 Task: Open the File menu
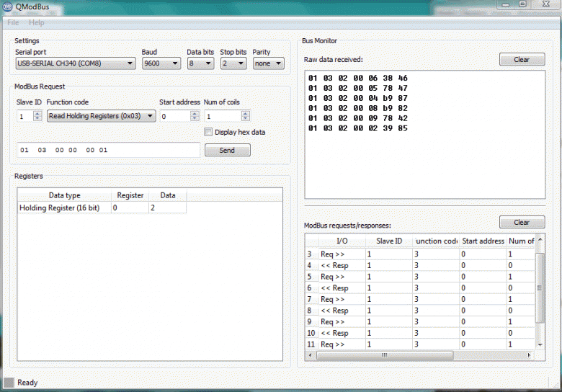pos(13,22)
